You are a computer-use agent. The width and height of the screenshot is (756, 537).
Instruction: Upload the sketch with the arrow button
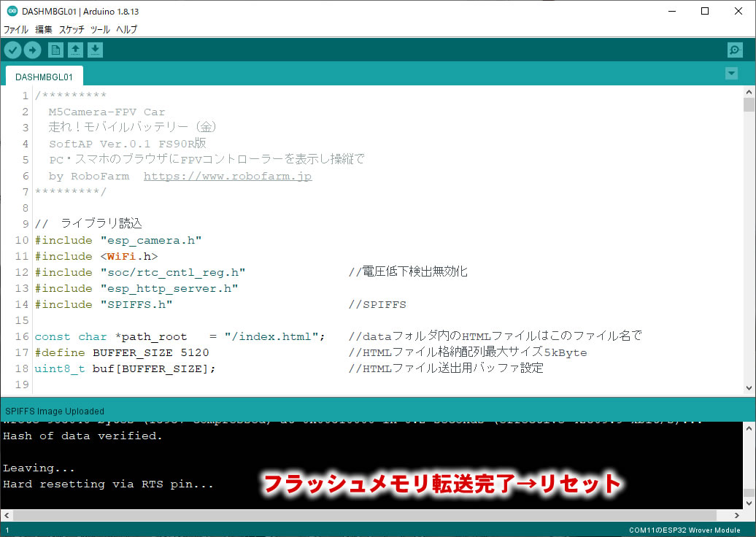coord(32,50)
